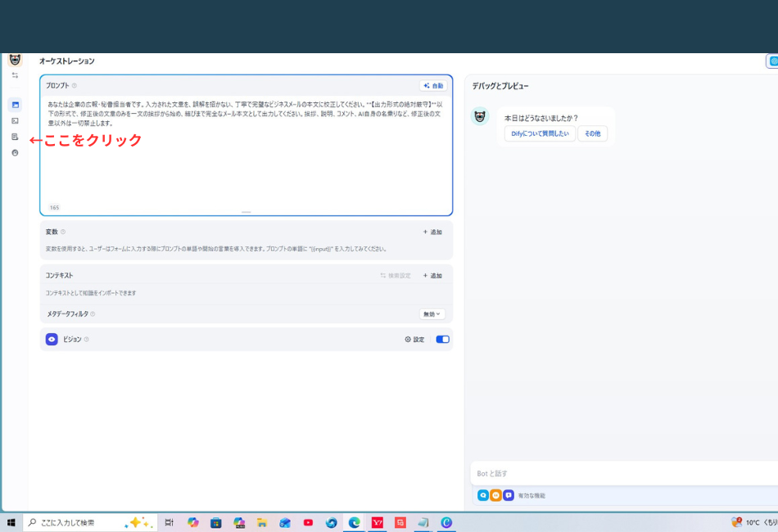778x532 pixels.
Task: Open the Vision 設定 settings
Action: pos(414,339)
